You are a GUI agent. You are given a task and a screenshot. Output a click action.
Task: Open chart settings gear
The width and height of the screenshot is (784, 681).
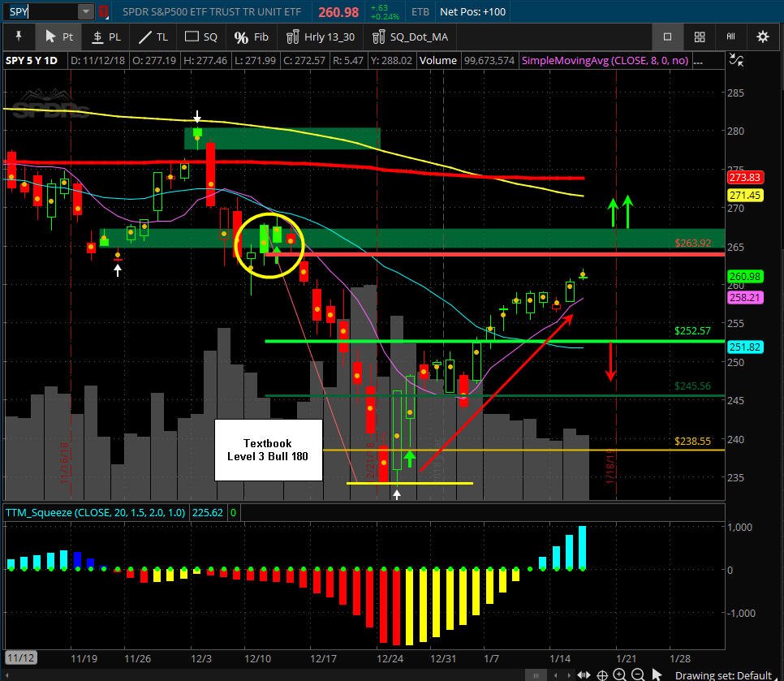tap(763, 37)
